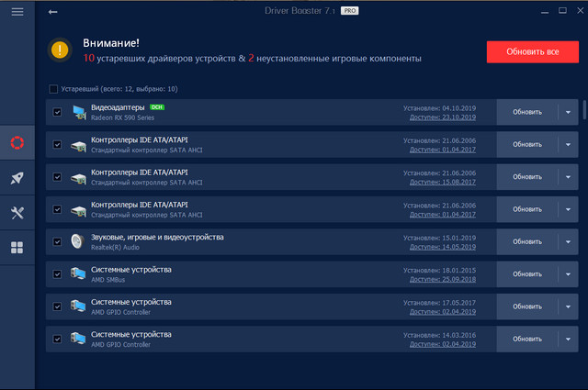Update the AMD SMBus driver

coord(527,274)
